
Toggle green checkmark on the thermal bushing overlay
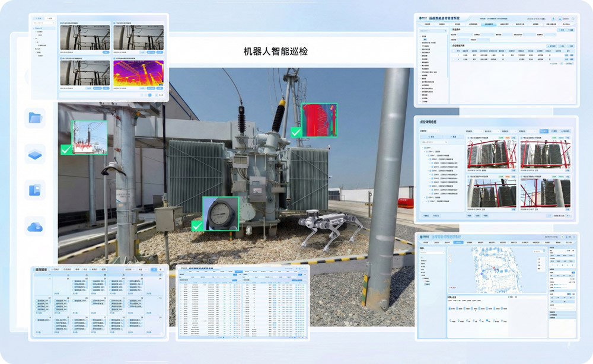(x=295, y=132)
